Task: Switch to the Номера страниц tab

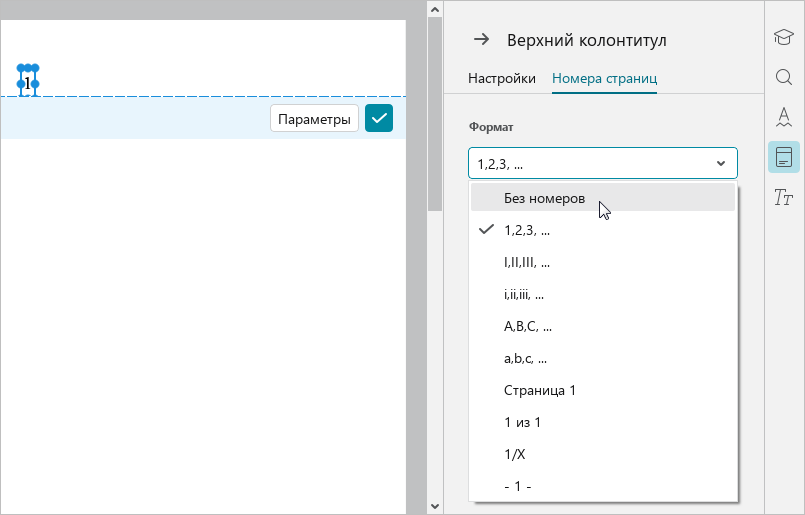Action: click(x=604, y=79)
